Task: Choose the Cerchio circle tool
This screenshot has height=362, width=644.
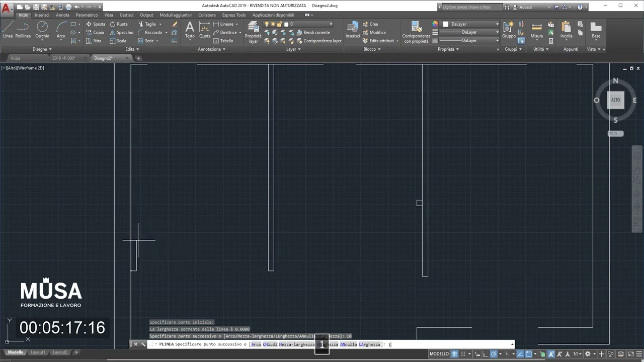Action: tap(42, 30)
